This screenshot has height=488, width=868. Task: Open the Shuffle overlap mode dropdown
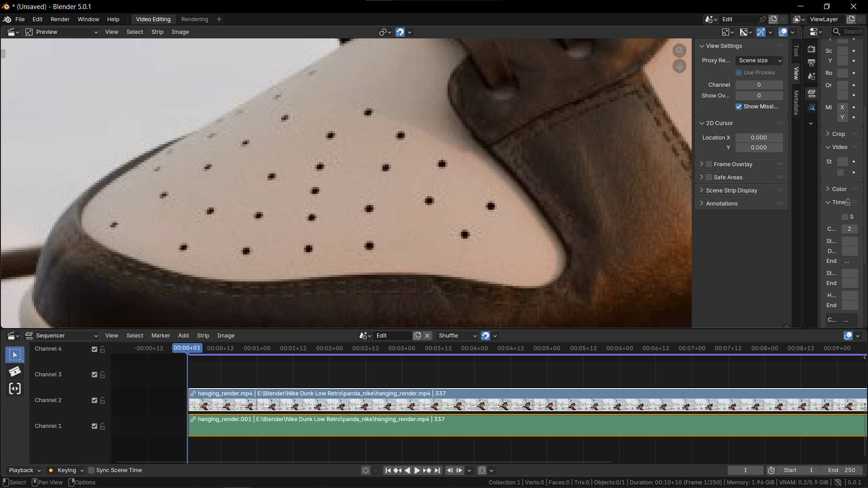coord(457,336)
